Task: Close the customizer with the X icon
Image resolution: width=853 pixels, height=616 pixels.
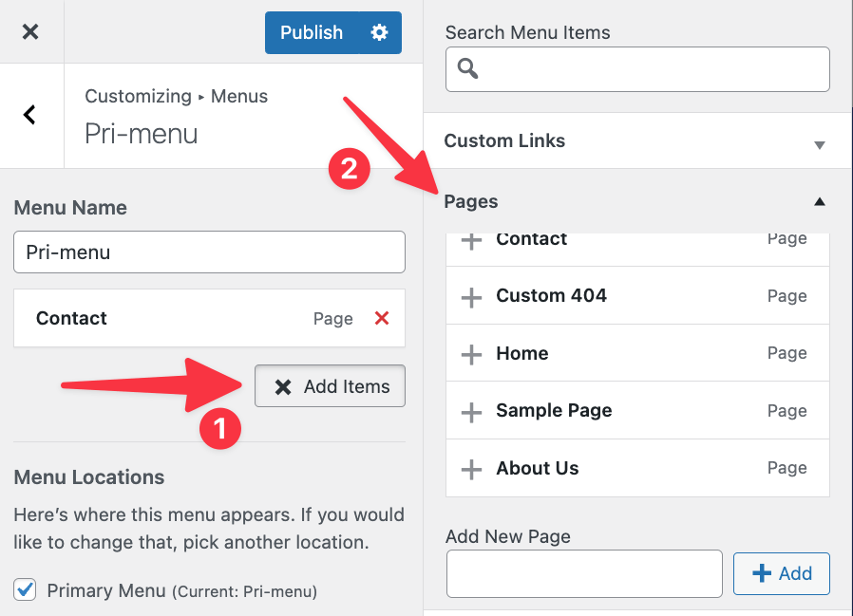Action: tap(29, 31)
